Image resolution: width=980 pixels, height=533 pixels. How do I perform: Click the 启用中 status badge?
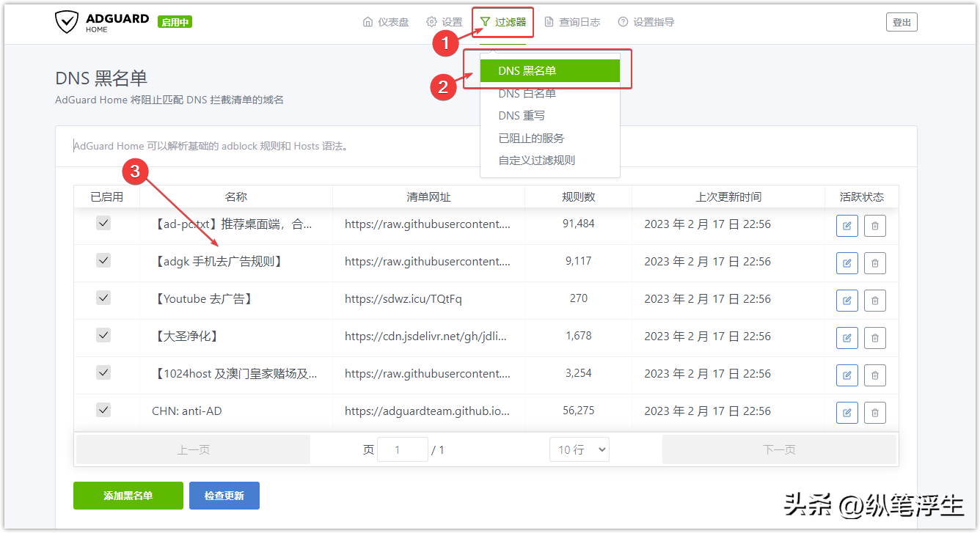coord(175,22)
